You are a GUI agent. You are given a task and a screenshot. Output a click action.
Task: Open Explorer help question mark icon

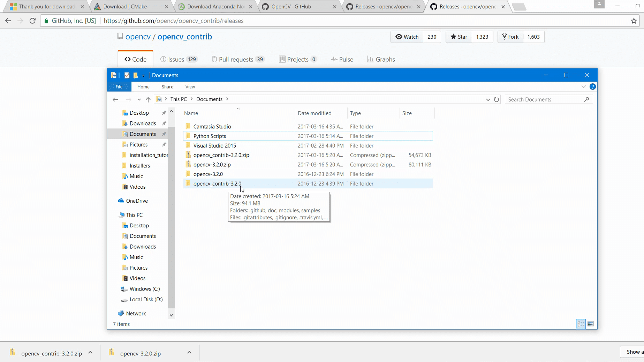coord(592,86)
